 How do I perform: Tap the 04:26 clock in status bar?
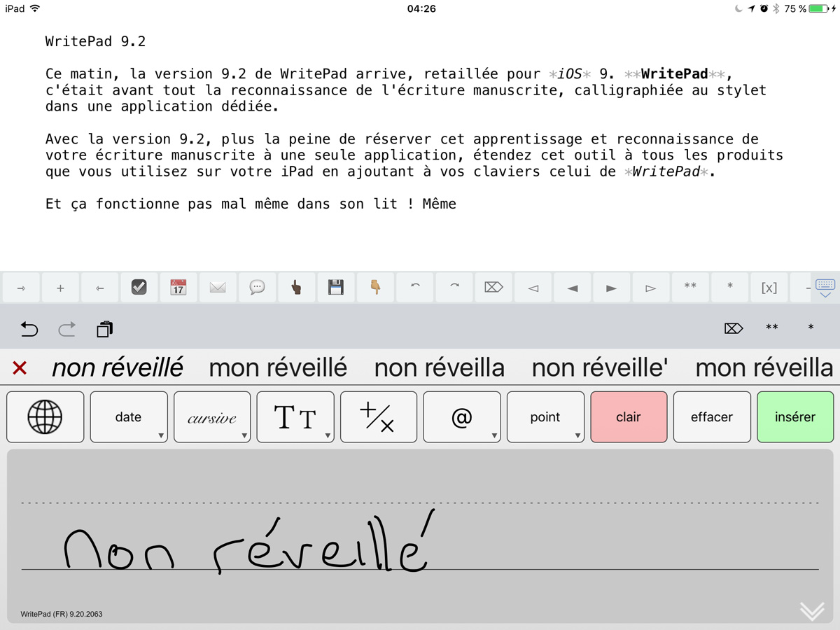point(421,8)
